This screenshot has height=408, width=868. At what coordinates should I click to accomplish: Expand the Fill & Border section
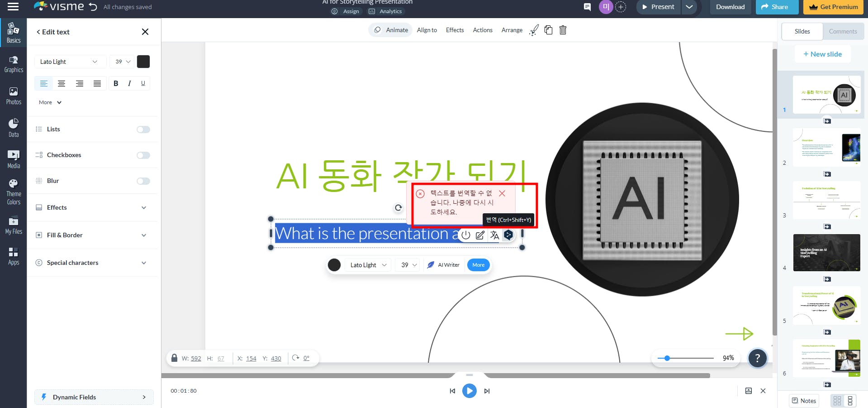[x=93, y=235]
